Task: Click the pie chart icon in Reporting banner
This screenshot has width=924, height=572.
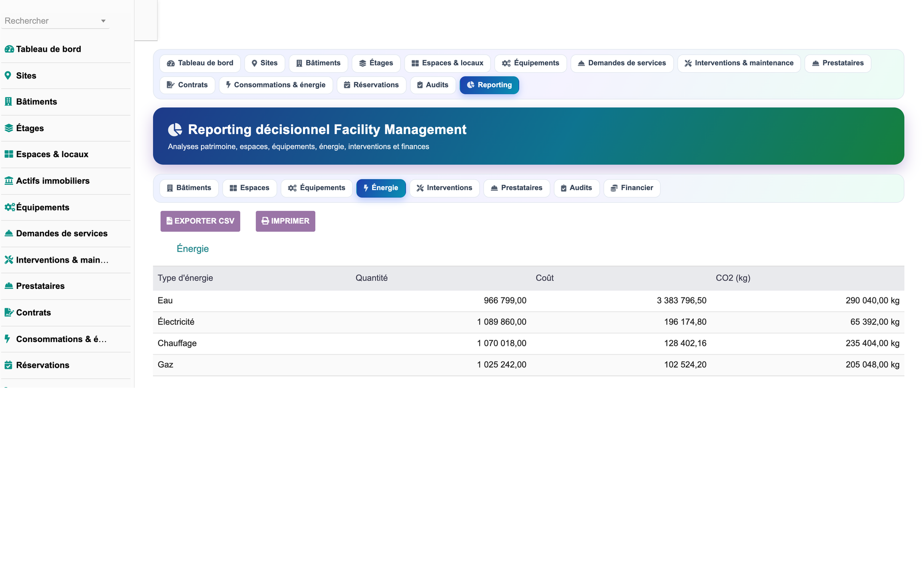Action: 175,130
